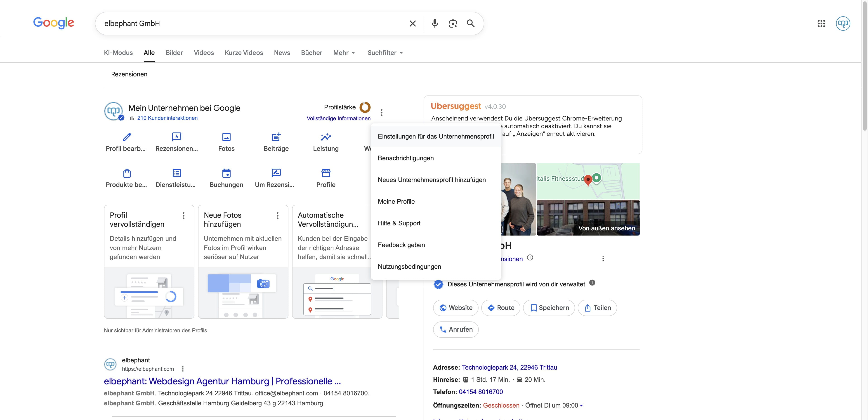Select Einstellungen für das Unternehmensprofil
Image resolution: width=868 pixels, height=420 pixels.
point(436,137)
